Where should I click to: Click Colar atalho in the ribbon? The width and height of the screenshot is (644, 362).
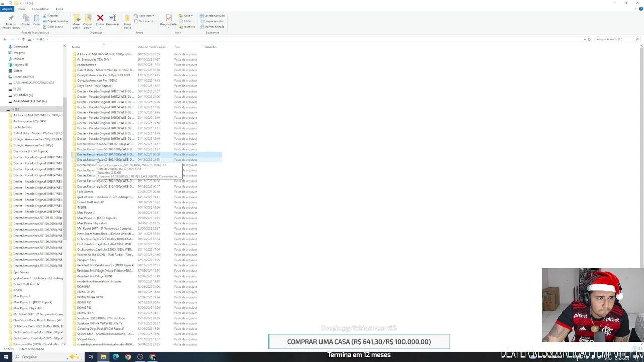[53, 27]
